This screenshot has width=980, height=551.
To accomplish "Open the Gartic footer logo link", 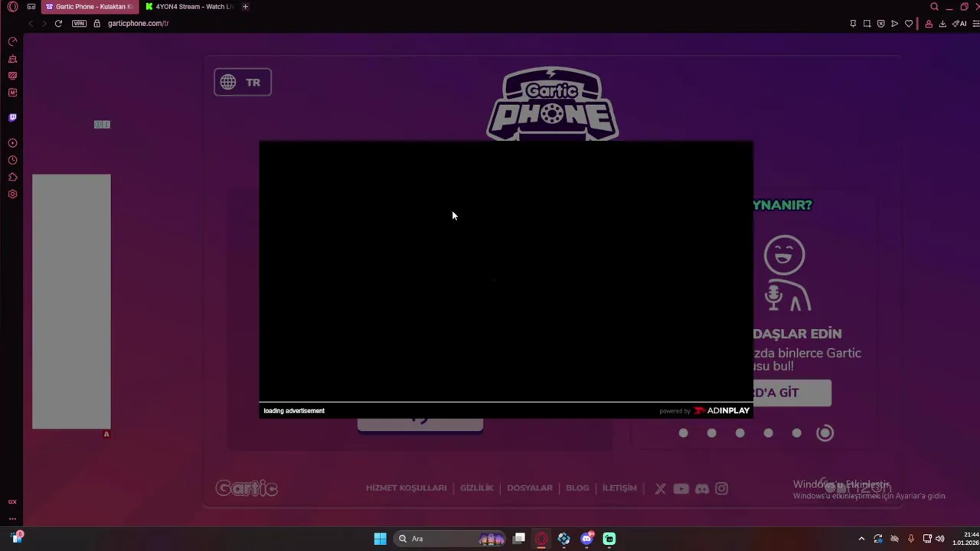I will pos(247,488).
